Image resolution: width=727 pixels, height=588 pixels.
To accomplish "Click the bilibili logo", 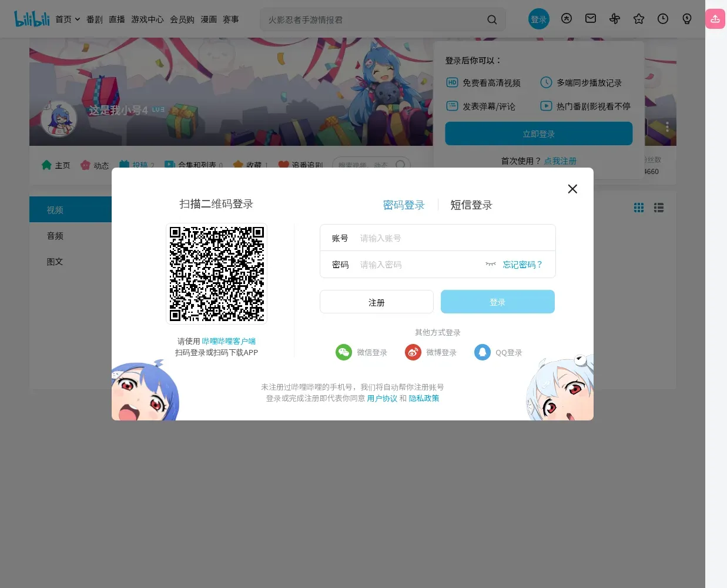I will coord(32,19).
